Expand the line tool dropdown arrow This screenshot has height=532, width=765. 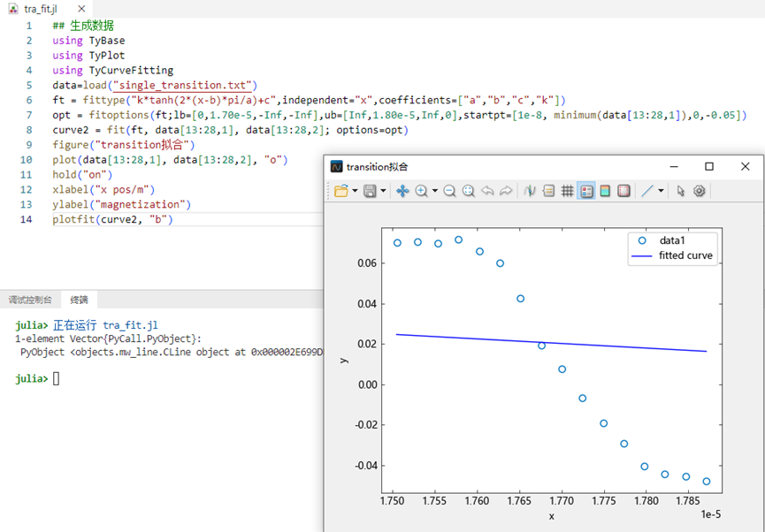pos(661,191)
